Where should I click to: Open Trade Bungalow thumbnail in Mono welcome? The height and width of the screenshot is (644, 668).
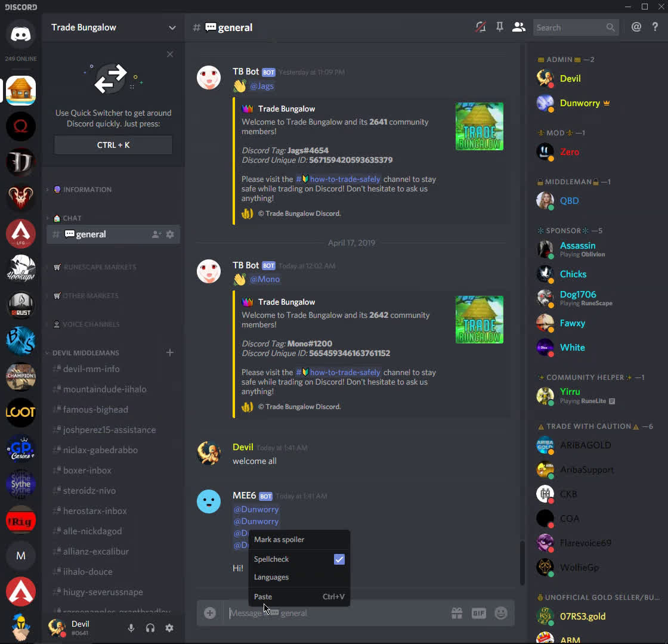pos(480,320)
